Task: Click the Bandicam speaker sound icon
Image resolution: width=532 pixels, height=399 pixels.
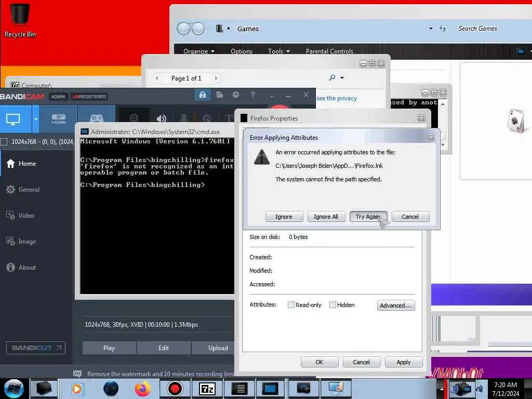Action: [x=161, y=119]
